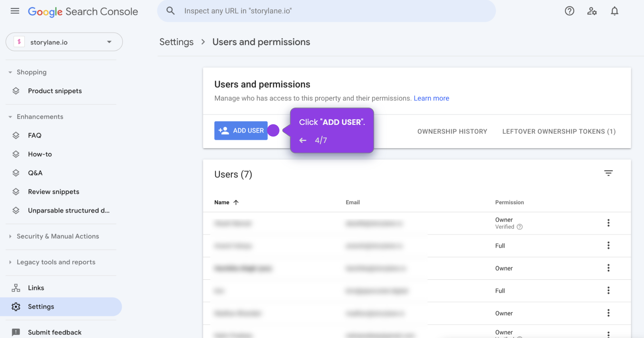Click the Links sidebar icon
Viewport: 644px width, 338px height.
[x=16, y=287]
